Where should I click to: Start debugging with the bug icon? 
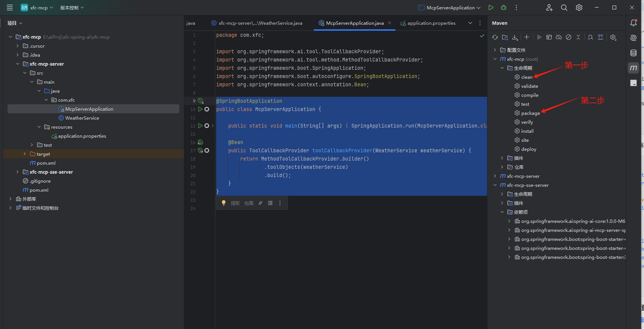tap(504, 8)
